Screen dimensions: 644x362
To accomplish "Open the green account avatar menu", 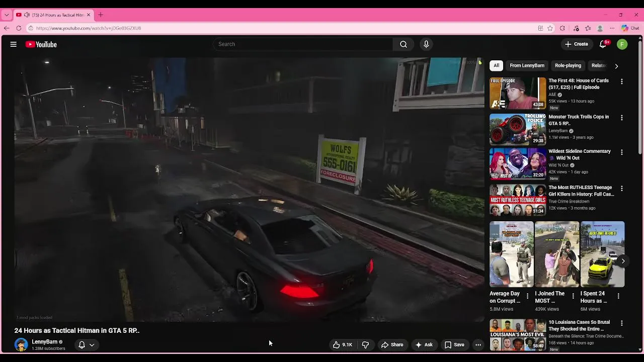I will pos(622,44).
